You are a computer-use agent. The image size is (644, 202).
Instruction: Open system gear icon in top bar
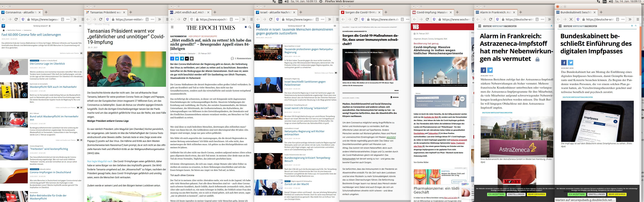(321, 2)
